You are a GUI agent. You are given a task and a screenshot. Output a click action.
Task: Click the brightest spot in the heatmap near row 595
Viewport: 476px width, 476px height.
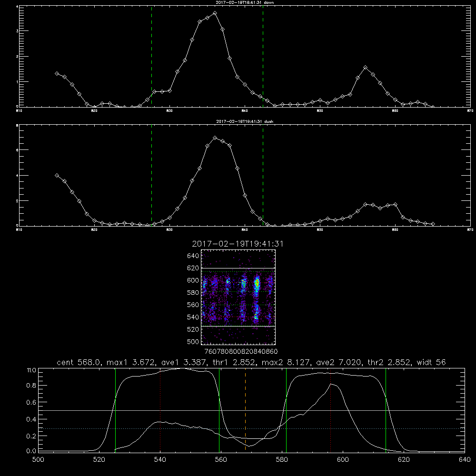click(x=257, y=283)
